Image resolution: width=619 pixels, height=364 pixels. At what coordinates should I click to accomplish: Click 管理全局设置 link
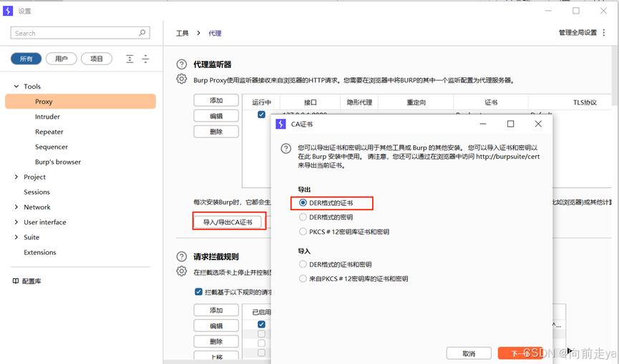[x=577, y=33]
